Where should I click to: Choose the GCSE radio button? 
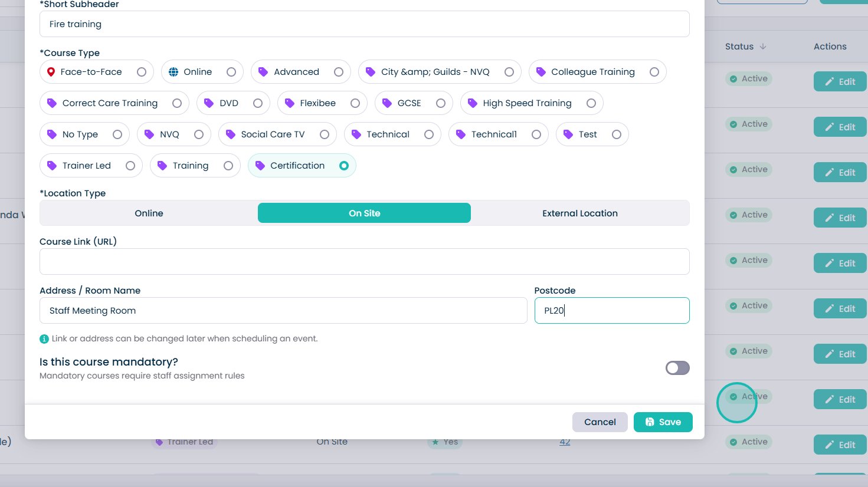pos(441,103)
